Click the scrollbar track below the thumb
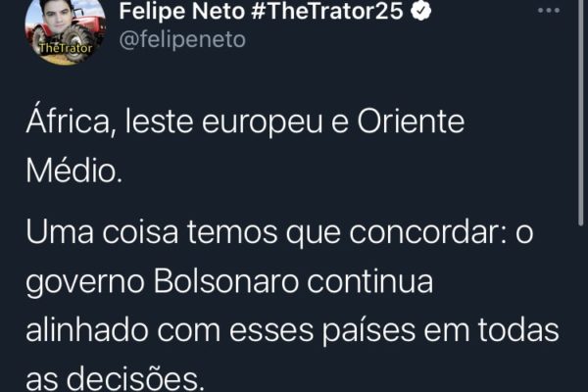The image size is (588, 392). pyautogui.click(x=581, y=310)
